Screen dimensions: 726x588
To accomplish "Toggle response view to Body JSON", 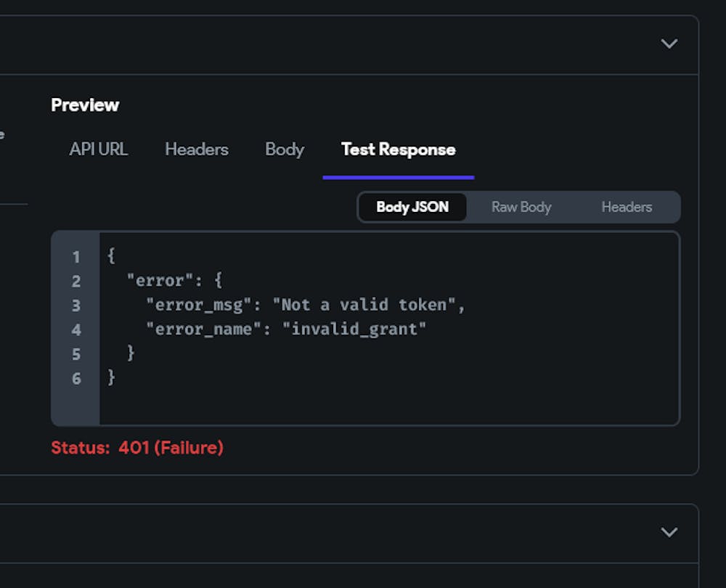I will pos(412,207).
